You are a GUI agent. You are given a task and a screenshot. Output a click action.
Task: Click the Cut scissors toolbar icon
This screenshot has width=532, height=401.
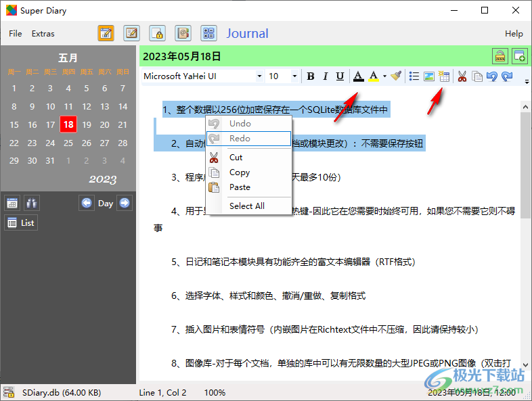pos(462,76)
